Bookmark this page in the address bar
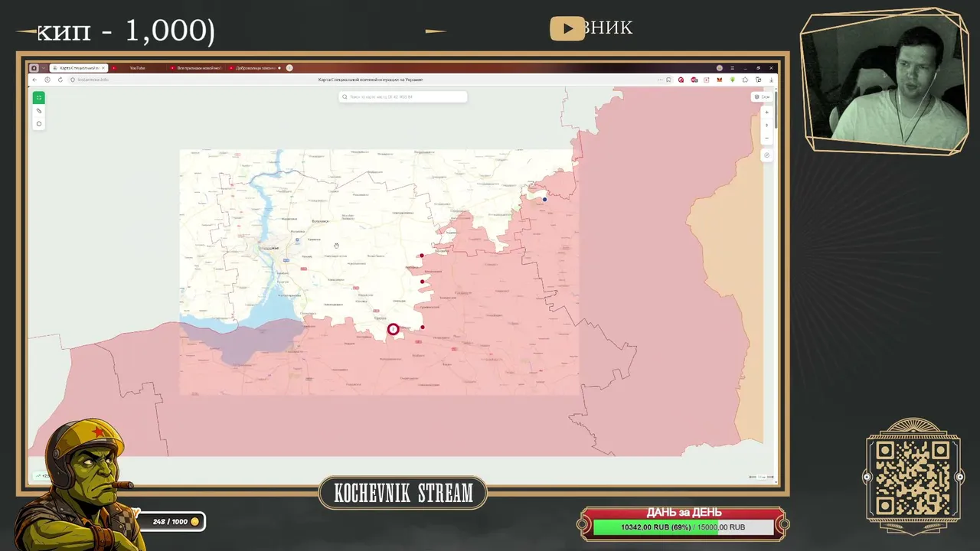The image size is (980, 551). [668, 80]
